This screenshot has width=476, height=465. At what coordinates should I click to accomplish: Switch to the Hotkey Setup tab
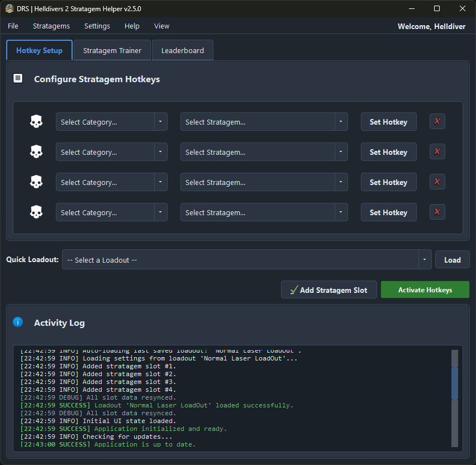(40, 50)
